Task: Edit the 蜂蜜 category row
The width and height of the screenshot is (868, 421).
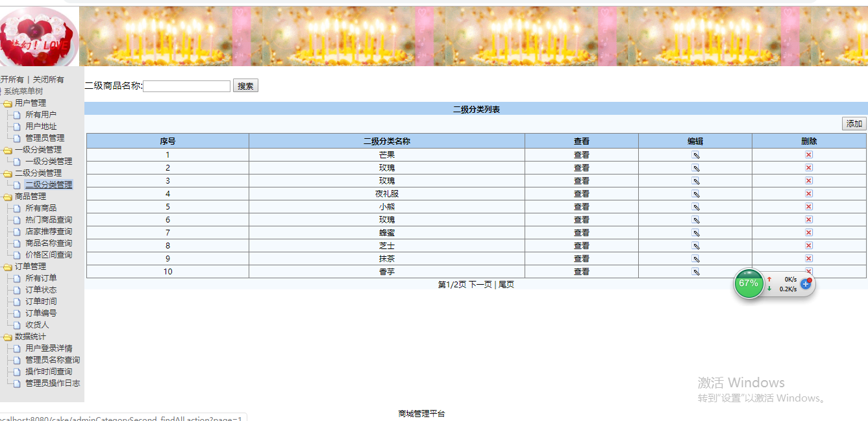Action: (x=695, y=233)
